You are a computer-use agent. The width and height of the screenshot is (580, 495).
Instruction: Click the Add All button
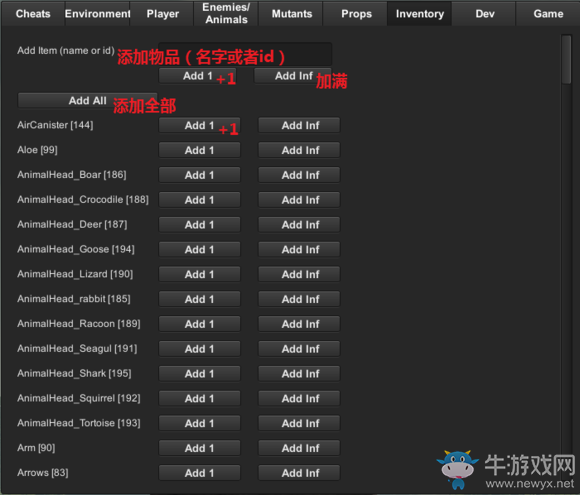point(87,101)
